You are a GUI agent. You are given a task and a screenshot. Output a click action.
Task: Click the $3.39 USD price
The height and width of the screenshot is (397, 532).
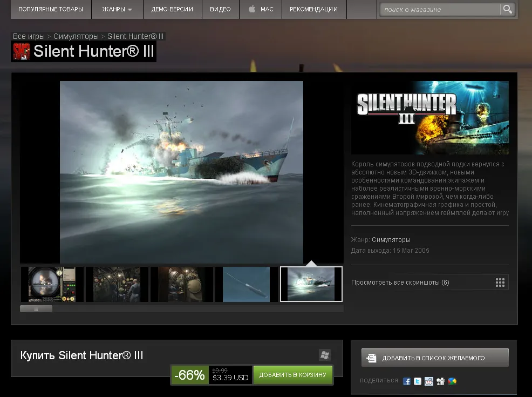[230, 378]
